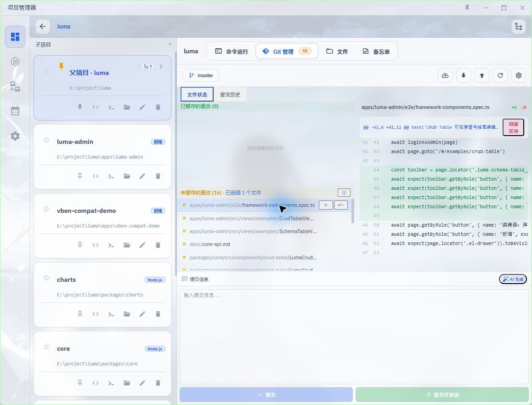Screen dimensions: 532x405
Task: Focus the commit message input field
Action: pos(354,337)
